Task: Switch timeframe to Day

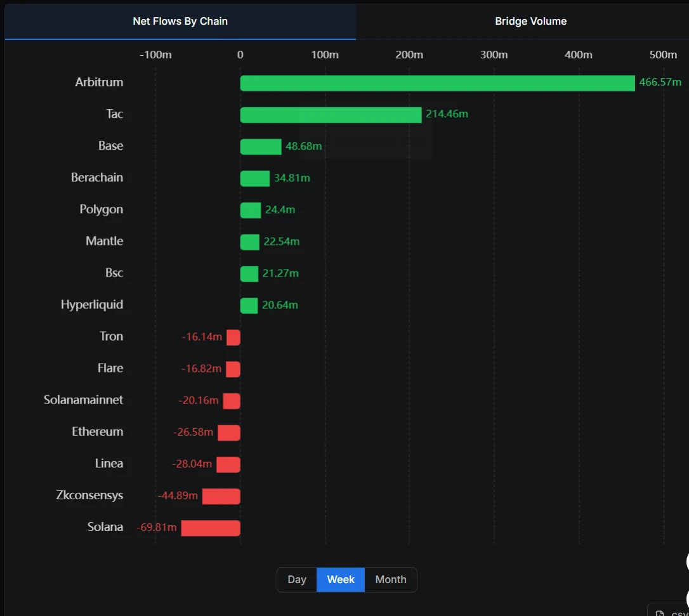Action: pos(296,579)
